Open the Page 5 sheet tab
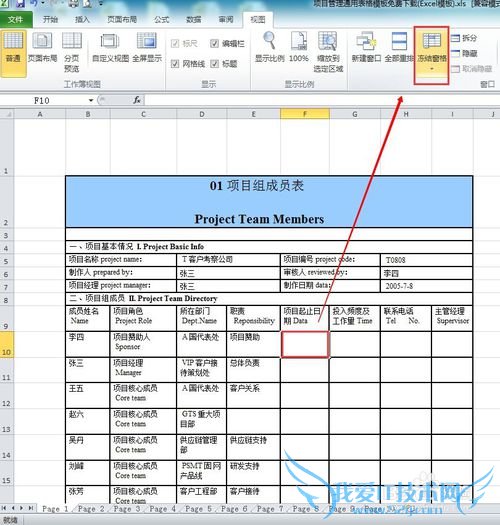The image size is (500, 525). [198, 509]
